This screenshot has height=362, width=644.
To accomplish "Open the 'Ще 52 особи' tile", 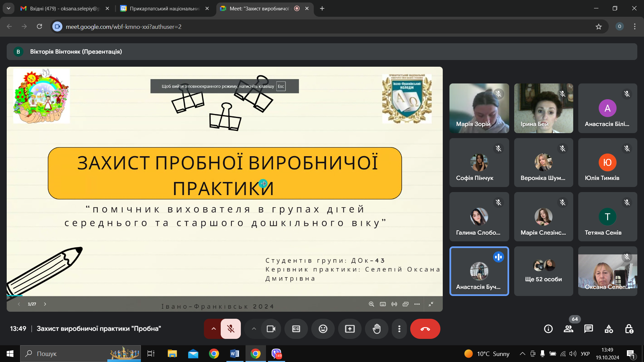I will [543, 271].
